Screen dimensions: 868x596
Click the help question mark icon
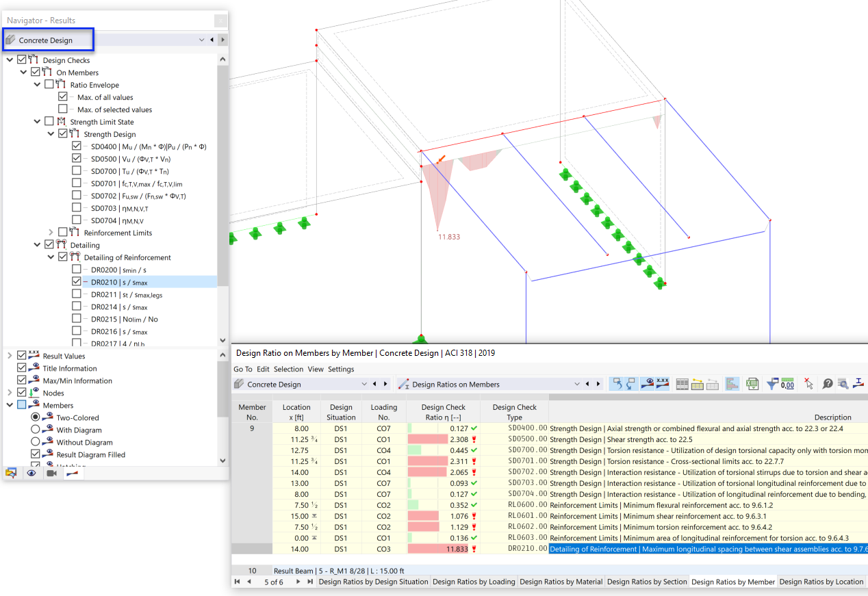(x=828, y=384)
